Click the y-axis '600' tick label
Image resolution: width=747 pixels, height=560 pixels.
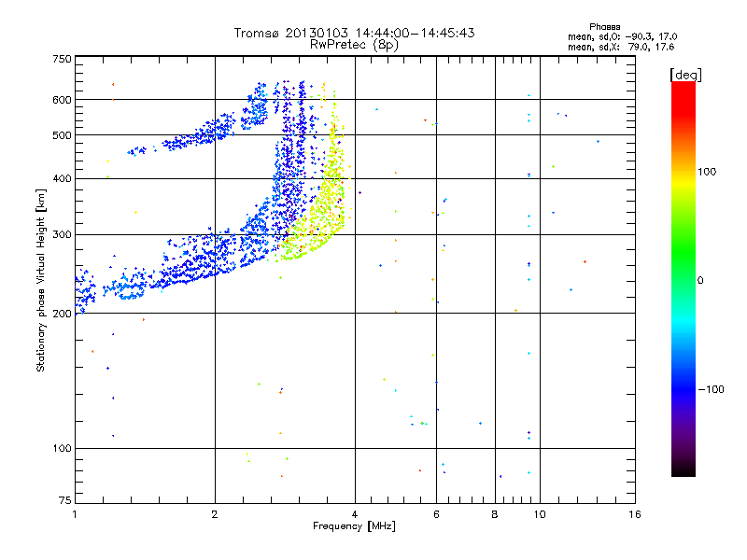(x=62, y=100)
